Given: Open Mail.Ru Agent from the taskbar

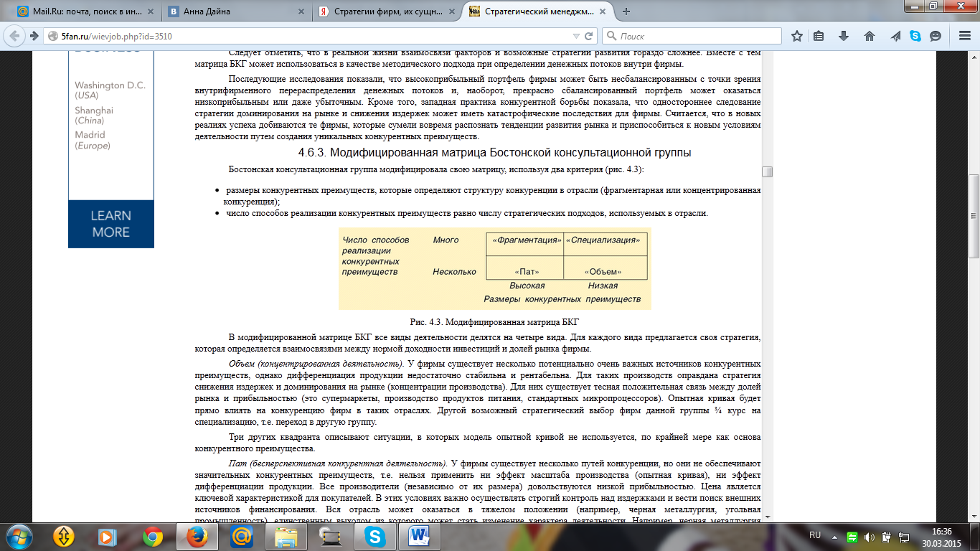Looking at the screenshot, I should pos(242,536).
